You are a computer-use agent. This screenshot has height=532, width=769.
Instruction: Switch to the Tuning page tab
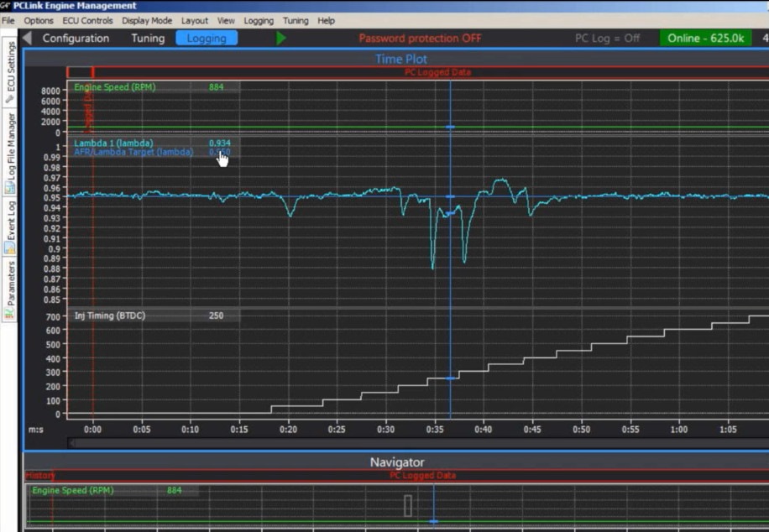click(x=148, y=39)
